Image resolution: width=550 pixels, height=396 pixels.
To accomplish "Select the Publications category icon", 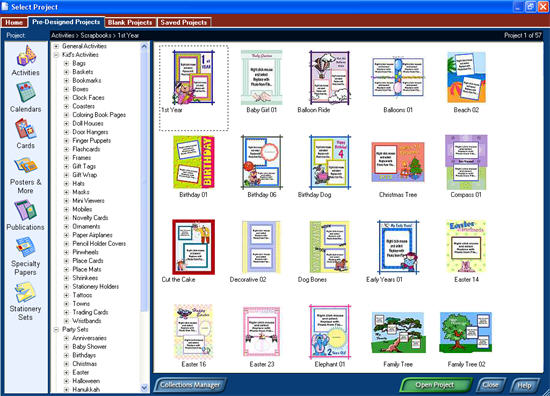I will [26, 210].
